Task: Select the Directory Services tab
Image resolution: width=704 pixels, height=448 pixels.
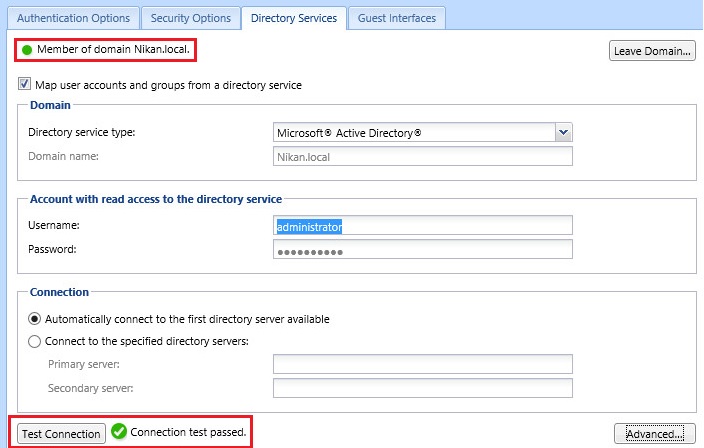Action: click(x=294, y=18)
